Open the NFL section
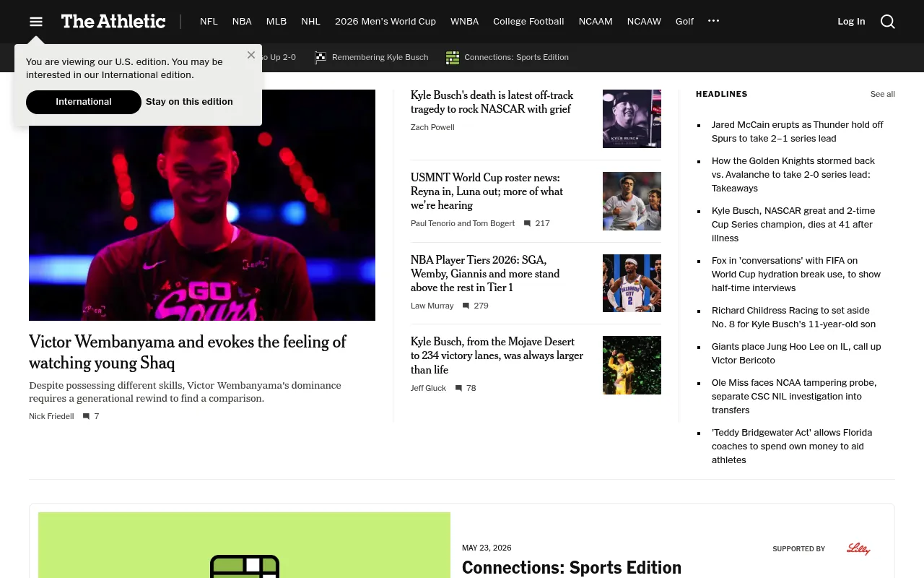Viewport: 924px width, 578px height. tap(209, 22)
